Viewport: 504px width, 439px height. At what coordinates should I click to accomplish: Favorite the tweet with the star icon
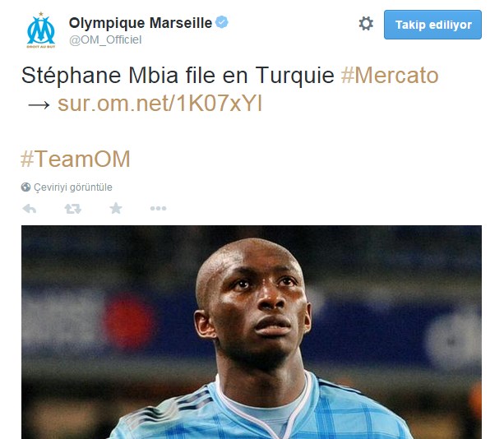pyautogui.click(x=116, y=208)
